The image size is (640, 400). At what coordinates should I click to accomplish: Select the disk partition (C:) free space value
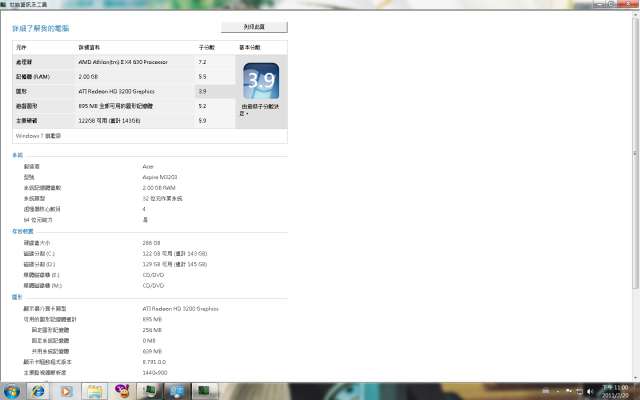click(x=175, y=253)
